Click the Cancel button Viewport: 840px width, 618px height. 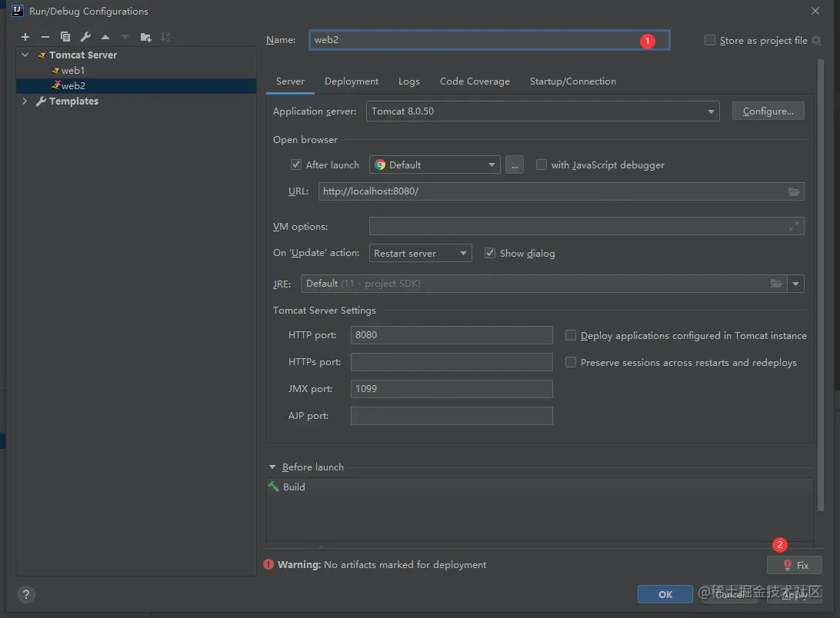[730, 594]
